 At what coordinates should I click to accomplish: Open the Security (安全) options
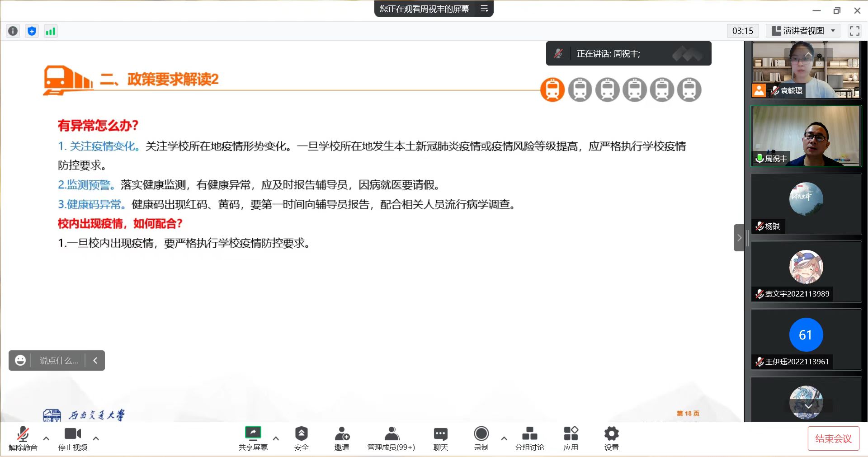click(301, 438)
